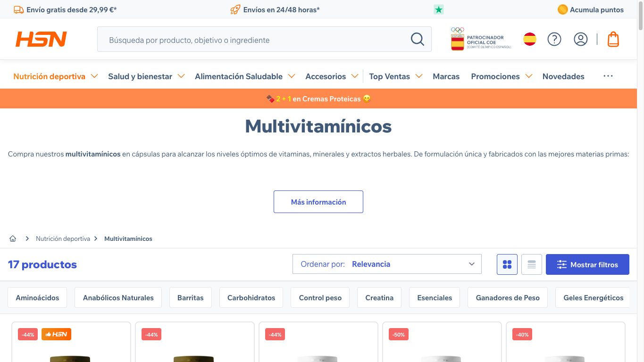Expand the Salud y bienestar chevron

click(181, 76)
